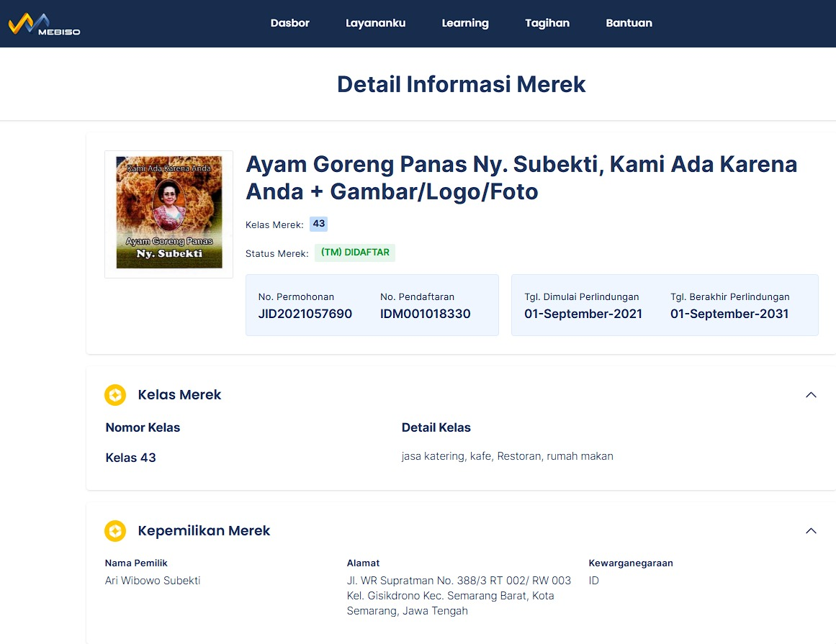Click the yellow Kelas Merek section icon
836x644 pixels.
pyautogui.click(x=115, y=395)
